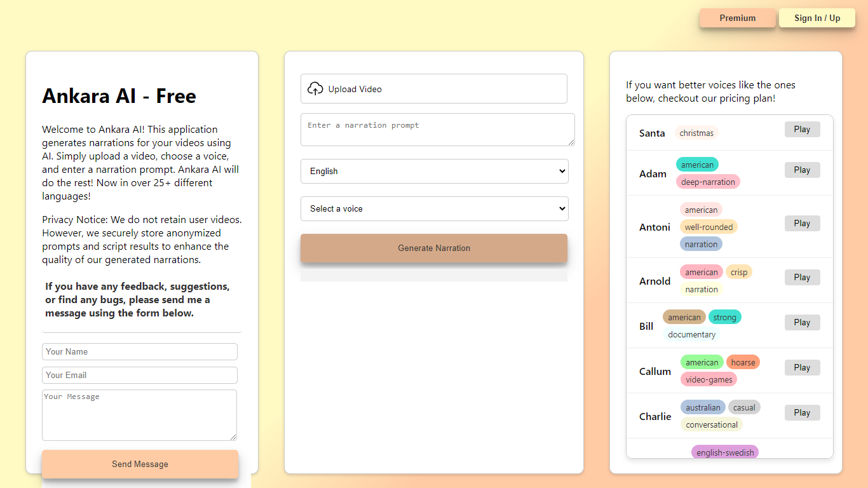The image size is (868, 488).
Task: Click the Upload Video field
Action: click(434, 89)
